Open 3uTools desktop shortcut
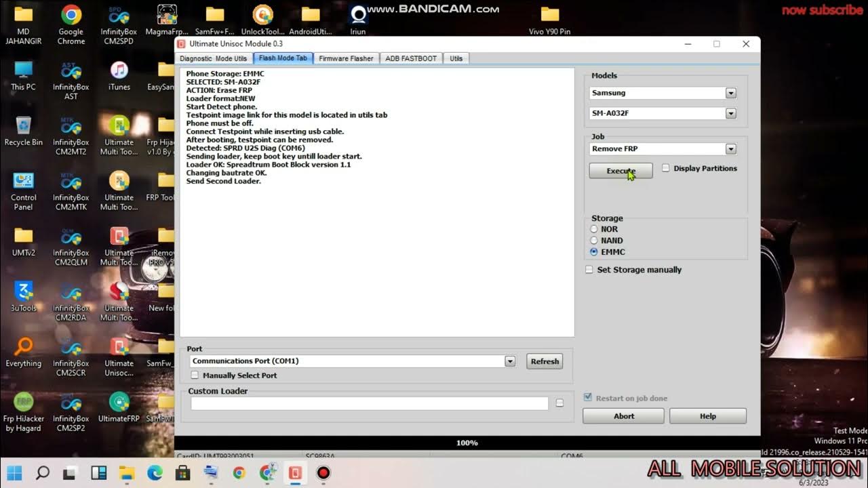868x488 pixels. tap(23, 298)
